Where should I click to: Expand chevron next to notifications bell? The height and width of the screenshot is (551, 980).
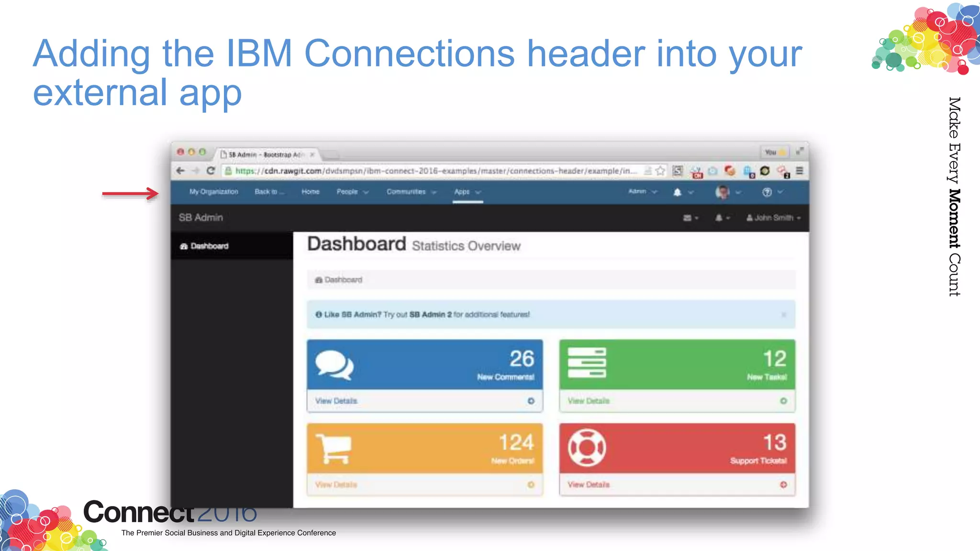point(691,192)
